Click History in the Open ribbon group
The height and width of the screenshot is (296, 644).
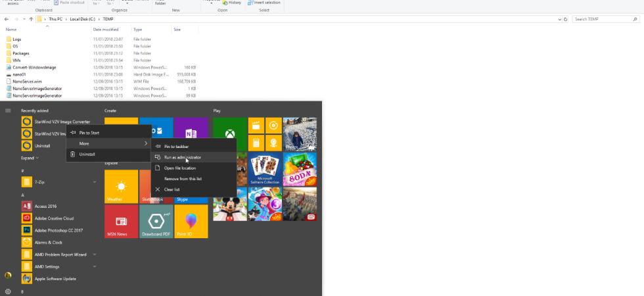pyautogui.click(x=232, y=3)
